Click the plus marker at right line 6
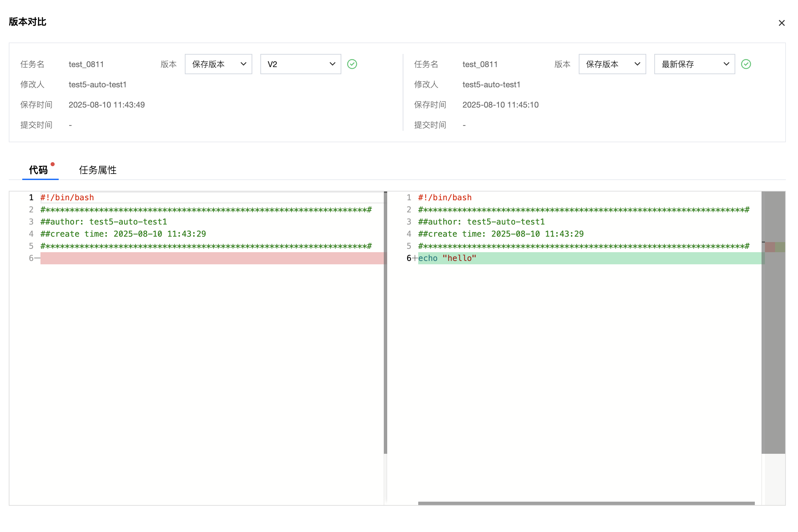 tap(415, 258)
